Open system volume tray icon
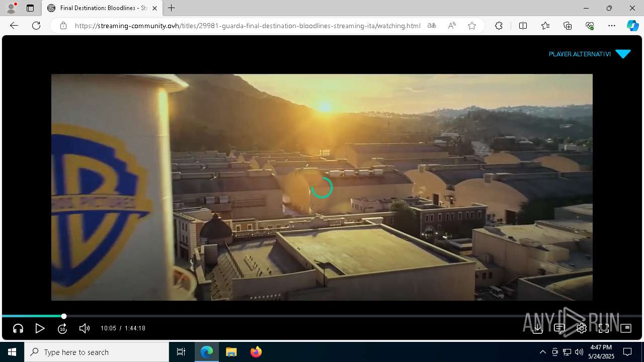The width and height of the screenshot is (644, 362). point(579,352)
